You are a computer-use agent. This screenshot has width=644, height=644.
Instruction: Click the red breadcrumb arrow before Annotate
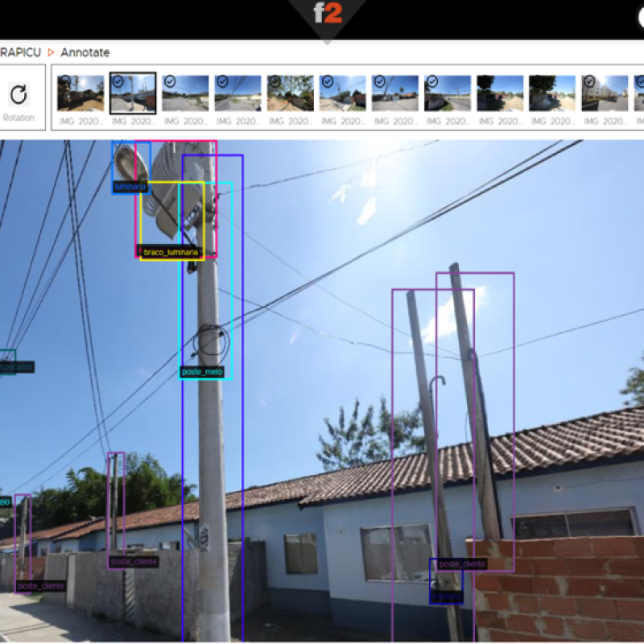52,52
